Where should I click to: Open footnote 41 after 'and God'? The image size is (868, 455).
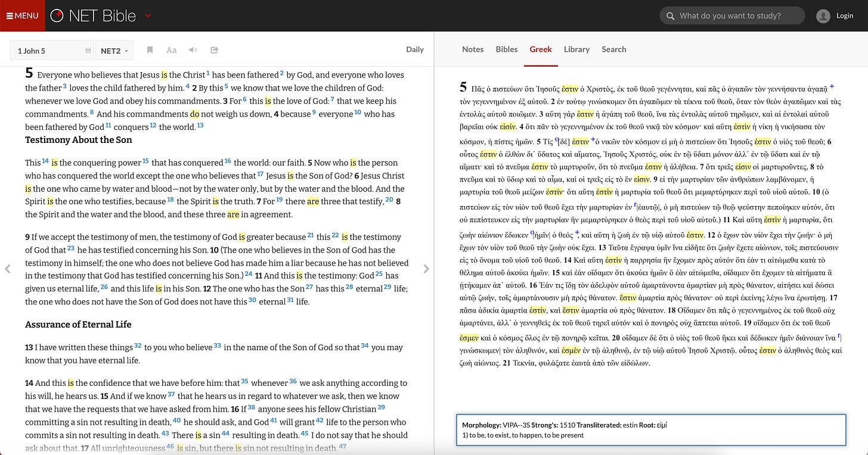click(274, 420)
